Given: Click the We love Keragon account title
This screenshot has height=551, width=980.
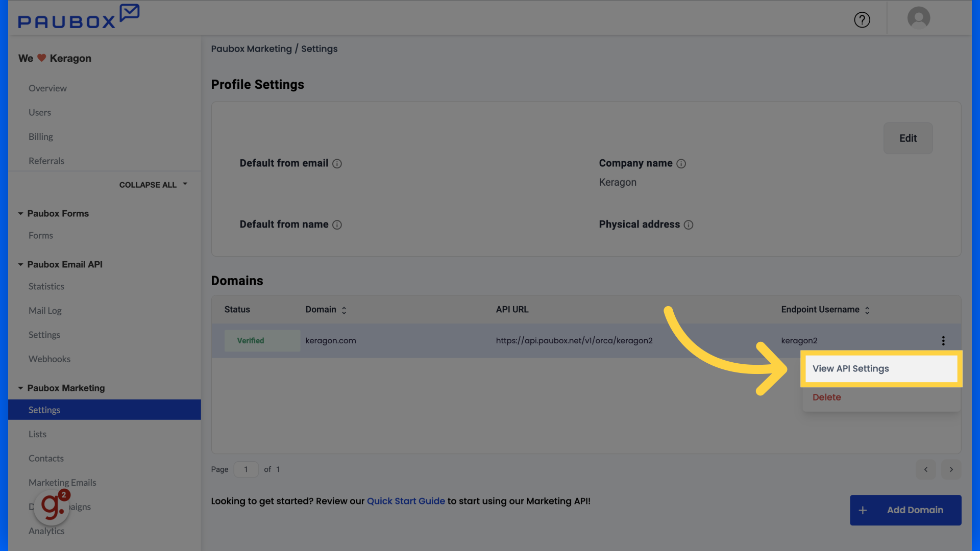Looking at the screenshot, I should (55, 59).
